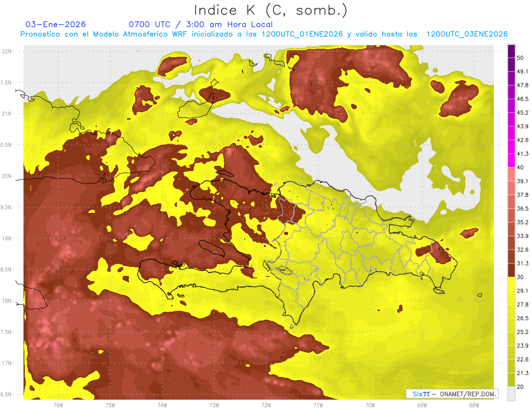Select the 49.1 color scale value

point(523,71)
